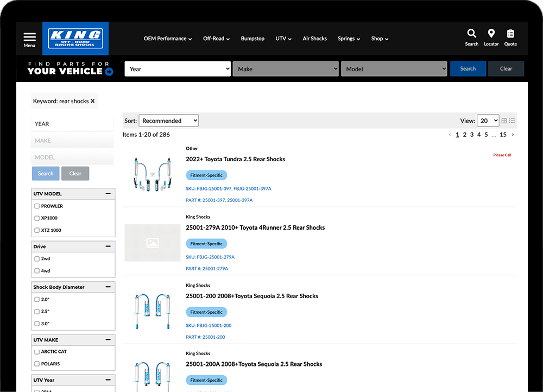Image resolution: width=543 pixels, height=392 pixels.
Task: Change the View items-per-page dropdown
Action: [x=488, y=121]
